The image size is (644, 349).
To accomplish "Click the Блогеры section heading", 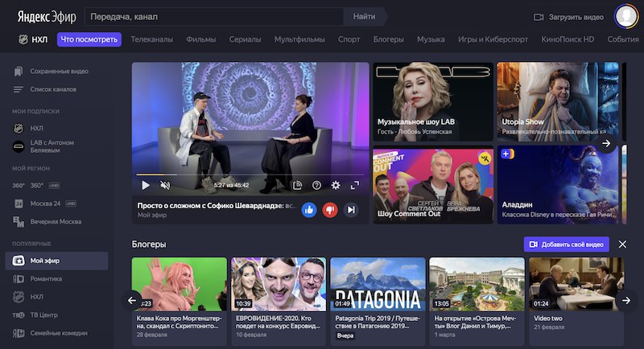I will point(149,244).
